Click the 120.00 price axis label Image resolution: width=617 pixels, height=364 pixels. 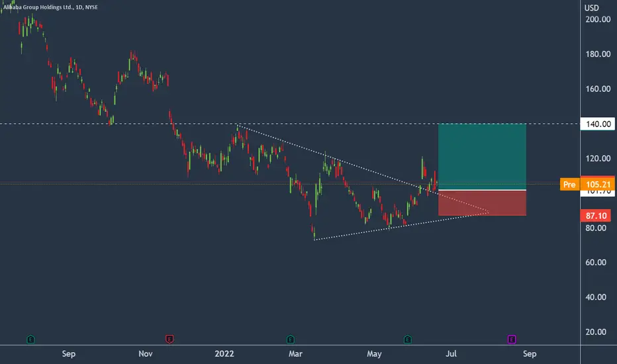click(598, 158)
